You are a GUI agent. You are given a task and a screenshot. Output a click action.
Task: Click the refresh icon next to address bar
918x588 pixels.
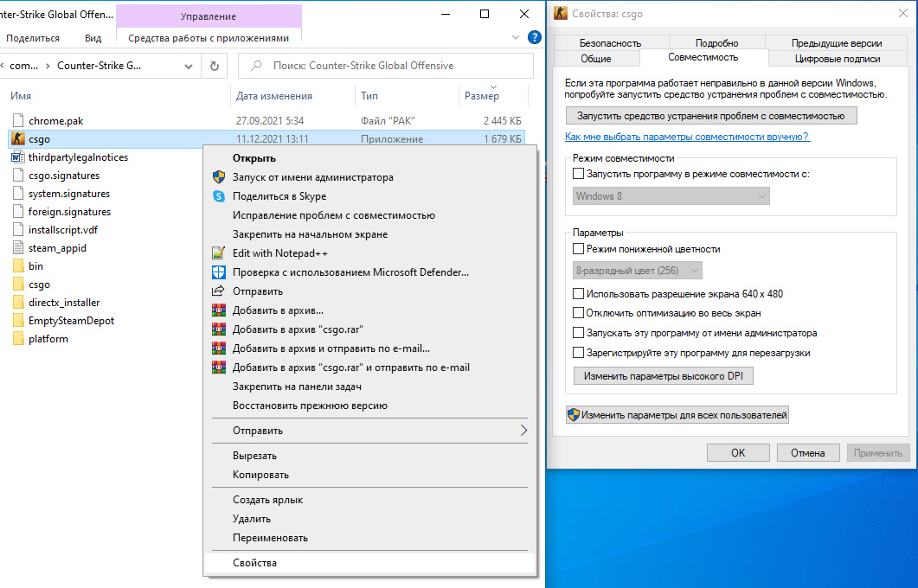click(x=215, y=66)
